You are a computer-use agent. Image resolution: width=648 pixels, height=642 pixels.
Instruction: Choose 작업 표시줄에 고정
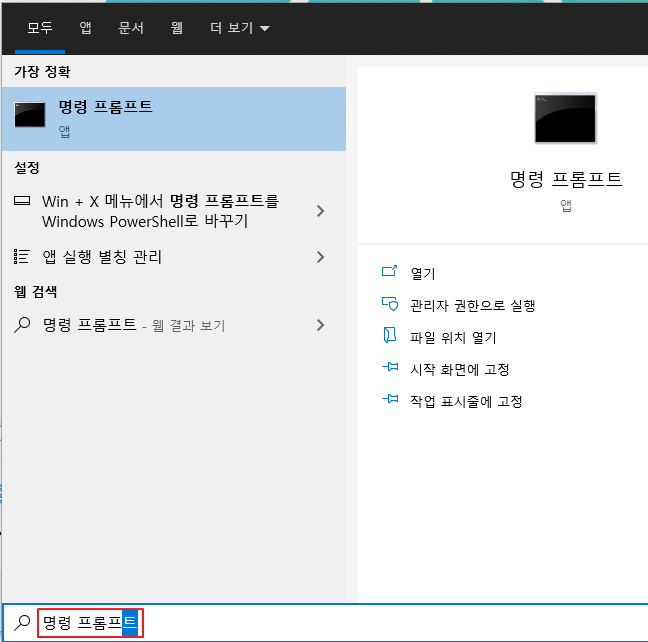466,401
